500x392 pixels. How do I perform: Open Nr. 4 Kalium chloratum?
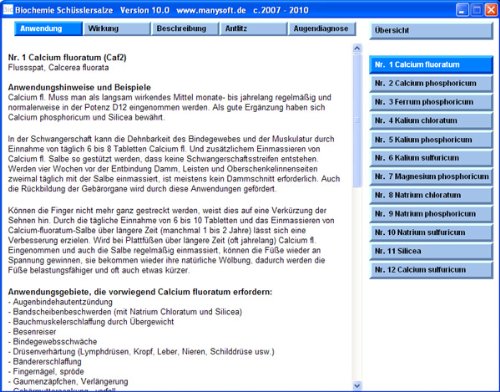431,121
